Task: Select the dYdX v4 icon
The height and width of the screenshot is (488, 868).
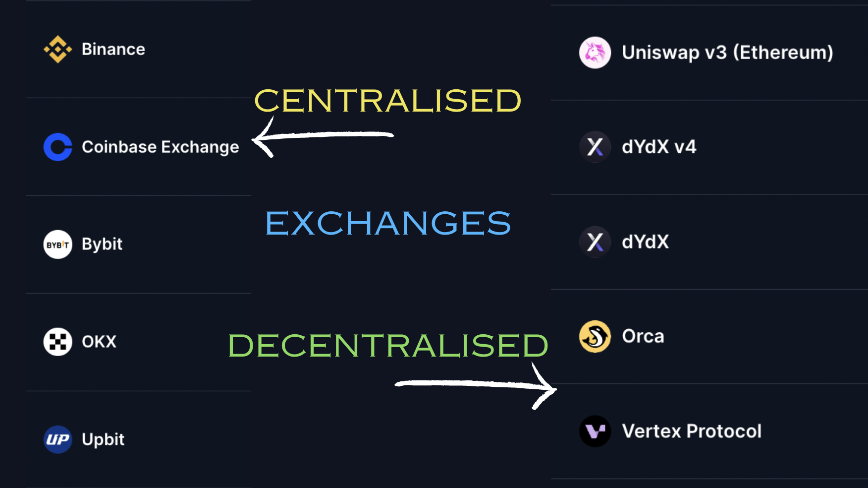Action: 595,147
